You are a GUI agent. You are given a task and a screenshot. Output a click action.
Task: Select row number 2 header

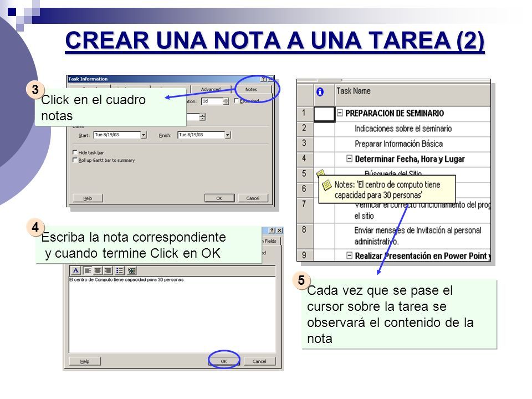point(304,128)
